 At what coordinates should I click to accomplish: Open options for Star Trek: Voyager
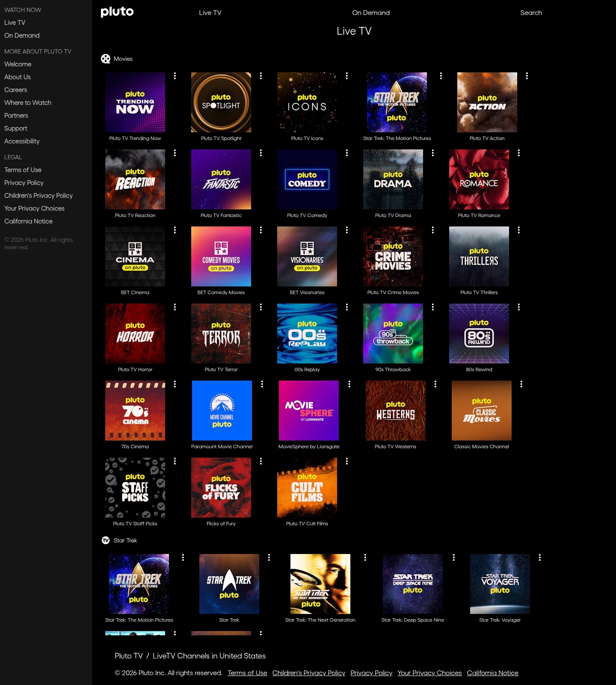click(x=540, y=557)
